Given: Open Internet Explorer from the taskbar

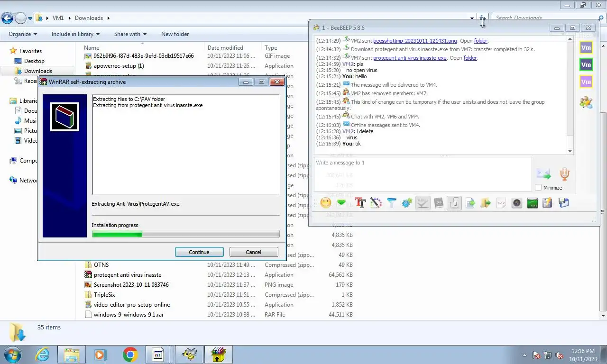Looking at the screenshot, I should coord(42,355).
